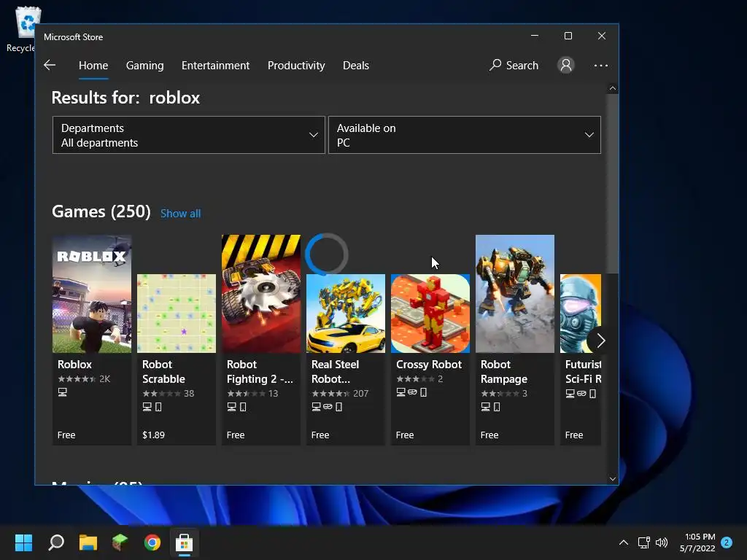Viewport: 747px width, 560px height.
Task: Go back with the back arrow
Action: [x=50, y=65]
